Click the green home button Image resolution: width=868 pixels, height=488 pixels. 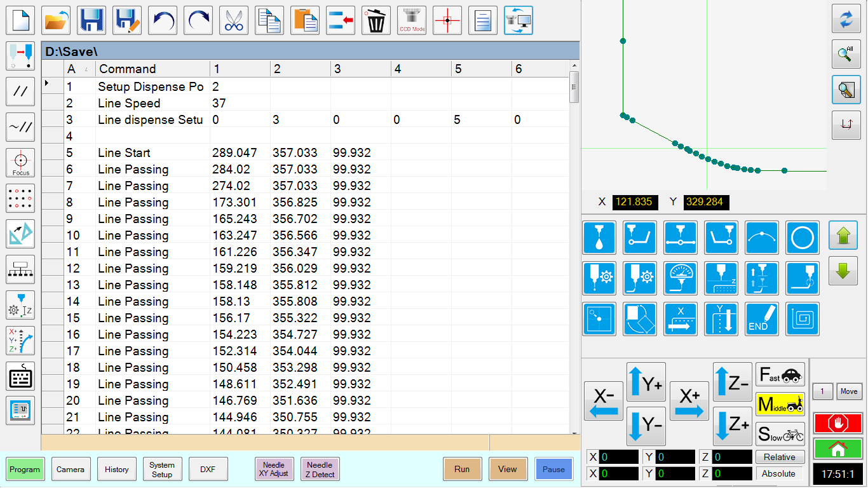838,449
